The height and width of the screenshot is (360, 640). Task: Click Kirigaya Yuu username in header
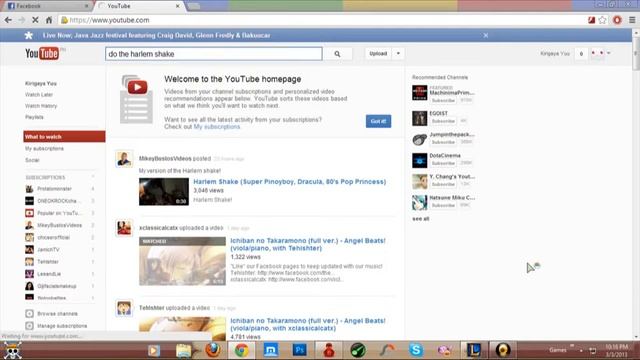pos(555,53)
